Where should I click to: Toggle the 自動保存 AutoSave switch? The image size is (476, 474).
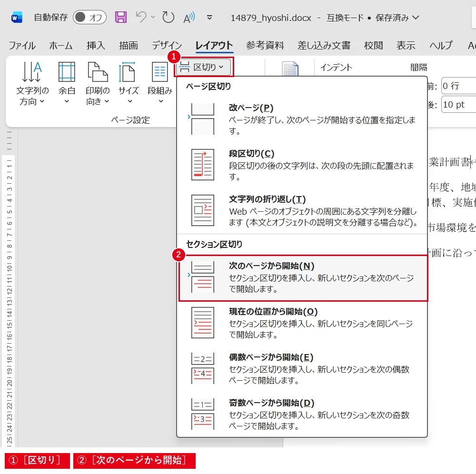(89, 17)
